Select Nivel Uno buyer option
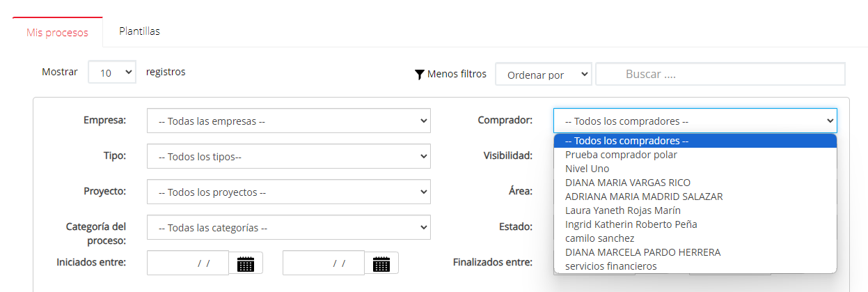Screen dimensions: 868x292 click(587, 169)
